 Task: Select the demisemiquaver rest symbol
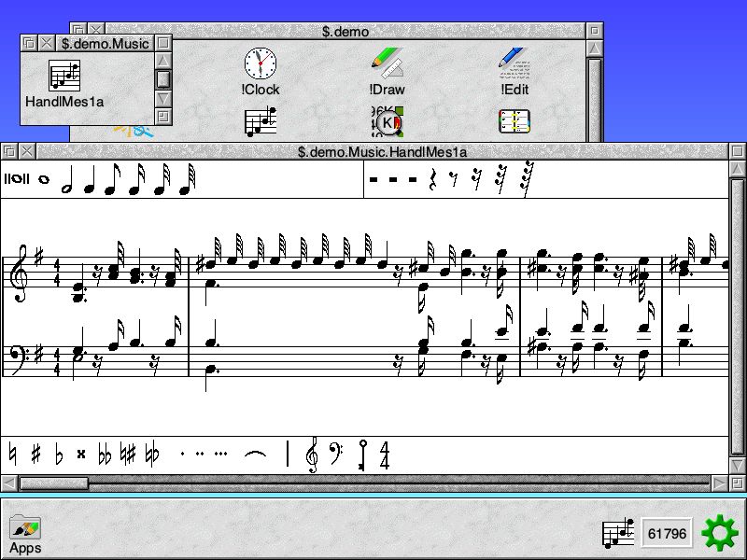500,179
